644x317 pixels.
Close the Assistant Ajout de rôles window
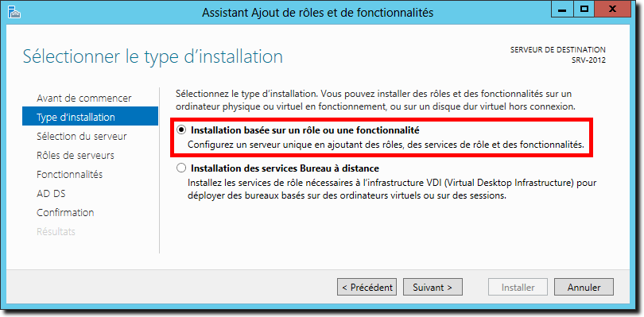[612, 9]
